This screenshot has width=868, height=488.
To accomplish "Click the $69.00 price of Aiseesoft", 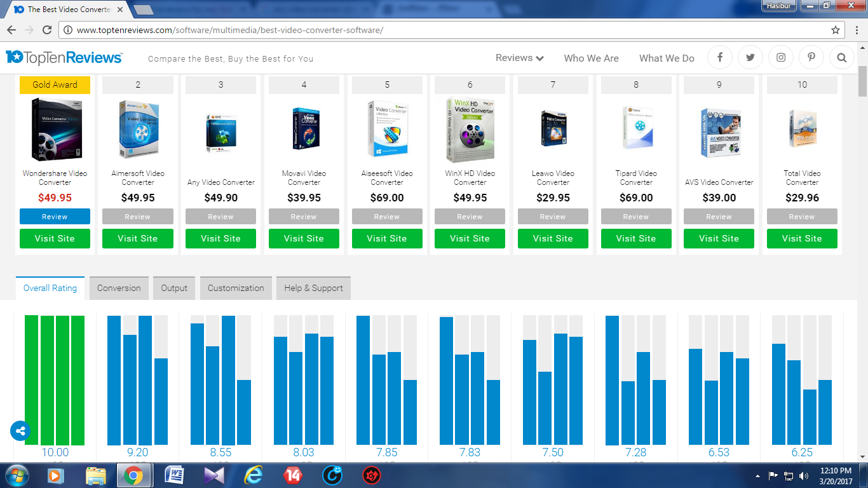I will [x=387, y=198].
